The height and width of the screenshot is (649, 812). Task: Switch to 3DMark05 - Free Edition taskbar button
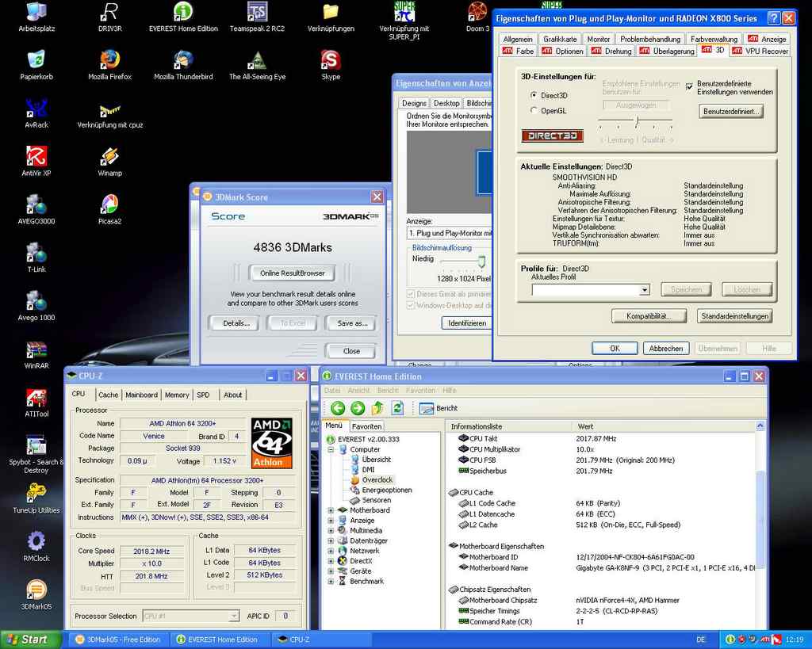tap(118, 639)
